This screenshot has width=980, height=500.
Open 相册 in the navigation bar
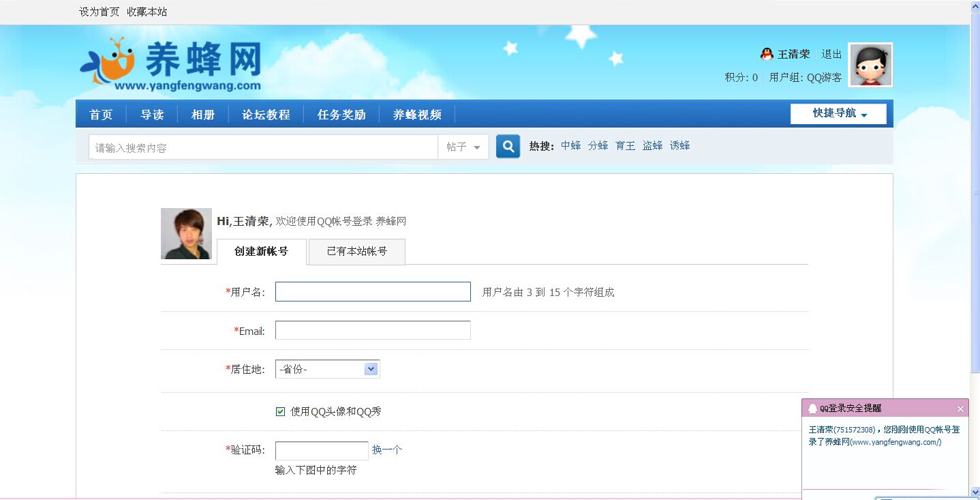click(203, 115)
